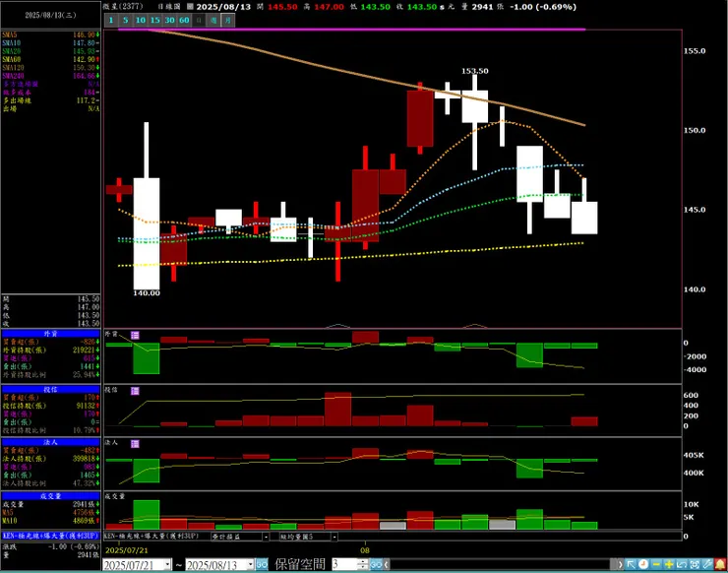Open the end date 2025/08/13 dropdown
This screenshot has width=728, height=573.
pyautogui.click(x=250, y=565)
